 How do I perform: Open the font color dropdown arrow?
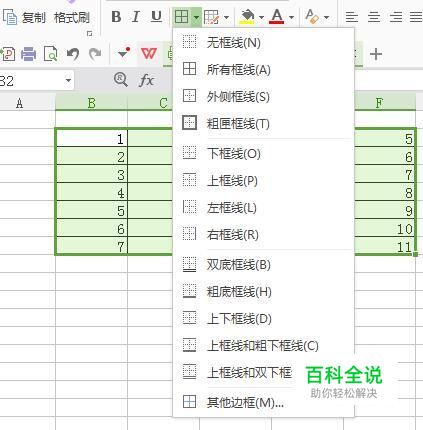pyautogui.click(x=292, y=17)
